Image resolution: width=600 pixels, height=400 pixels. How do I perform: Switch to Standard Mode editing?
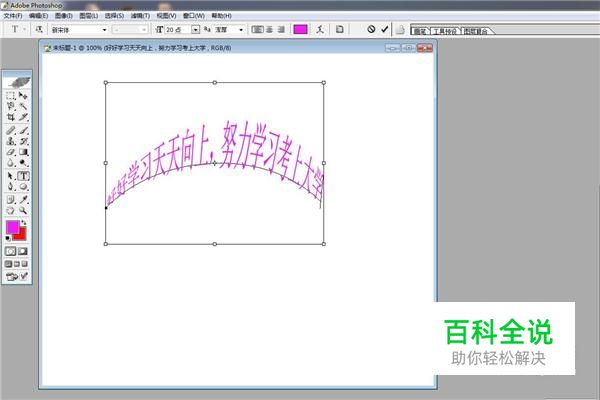click(x=11, y=251)
